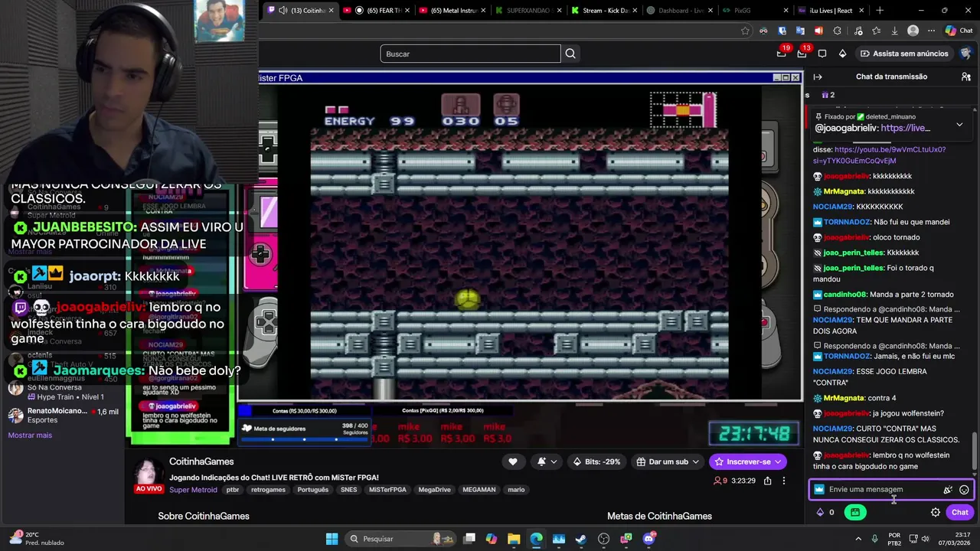
Task: Open the Get Bits diamond icon in header
Action: [842, 54]
